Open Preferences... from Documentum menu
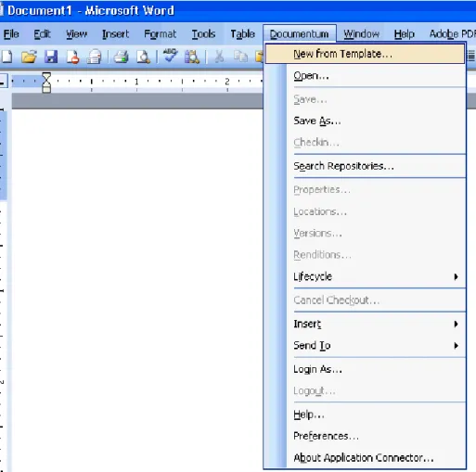 click(365, 436)
